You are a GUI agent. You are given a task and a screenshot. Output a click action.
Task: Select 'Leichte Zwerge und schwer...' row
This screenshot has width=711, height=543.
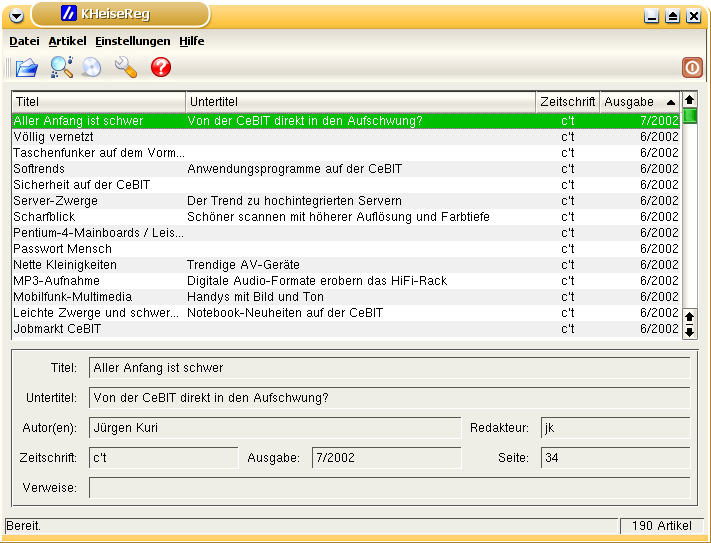pyautogui.click(x=346, y=313)
